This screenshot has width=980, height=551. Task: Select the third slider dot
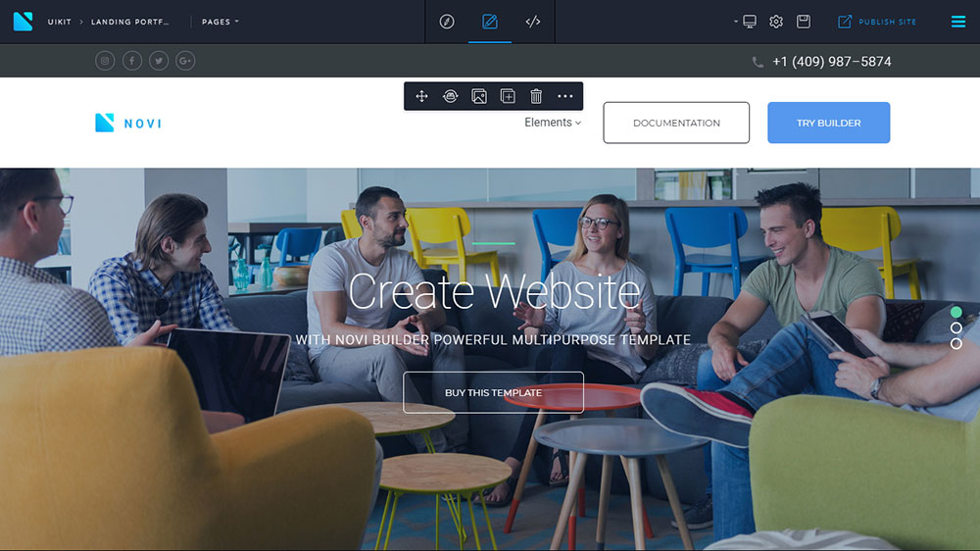tap(956, 343)
